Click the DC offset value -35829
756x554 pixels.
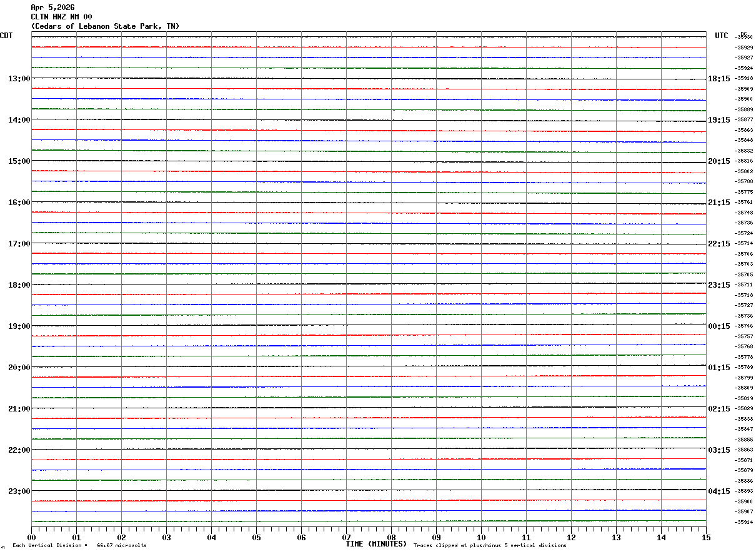click(x=744, y=408)
